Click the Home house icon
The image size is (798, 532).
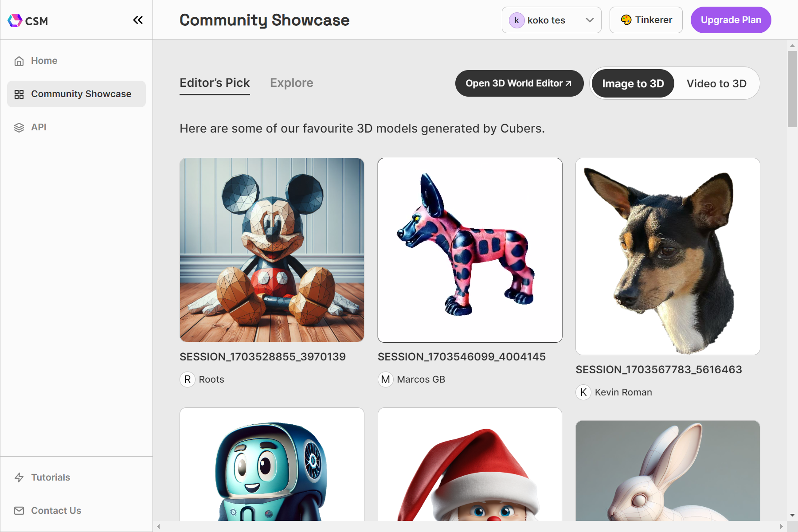point(19,61)
